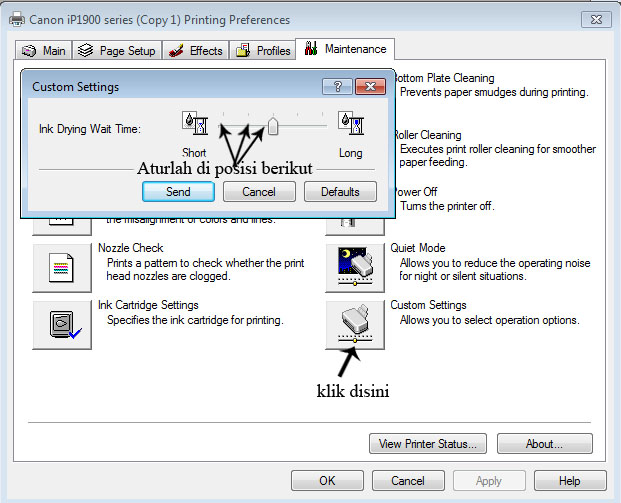
Task: Open the Custom Settings printer icon button
Action: click(x=355, y=325)
